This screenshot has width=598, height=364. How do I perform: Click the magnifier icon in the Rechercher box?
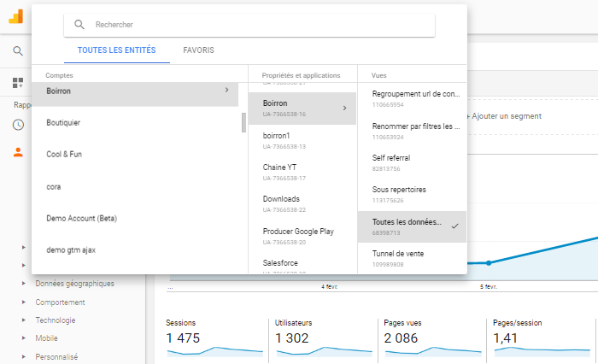79,25
